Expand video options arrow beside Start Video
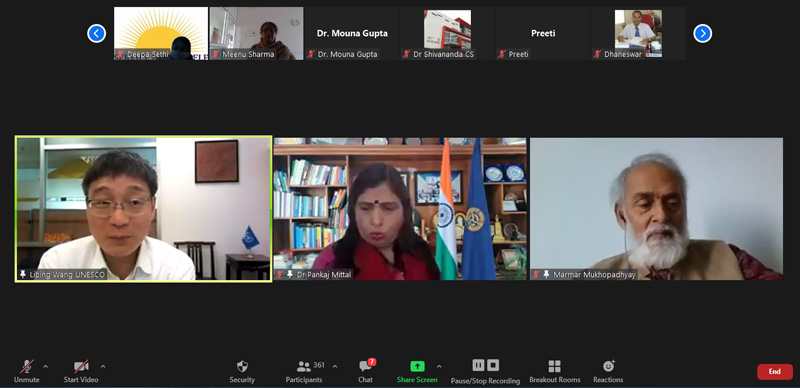Screen dimensions: 800x388 (103, 366)
